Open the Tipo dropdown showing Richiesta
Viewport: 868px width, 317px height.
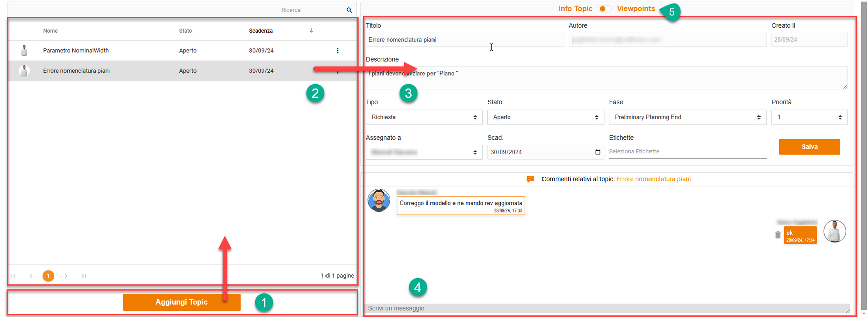(x=424, y=117)
